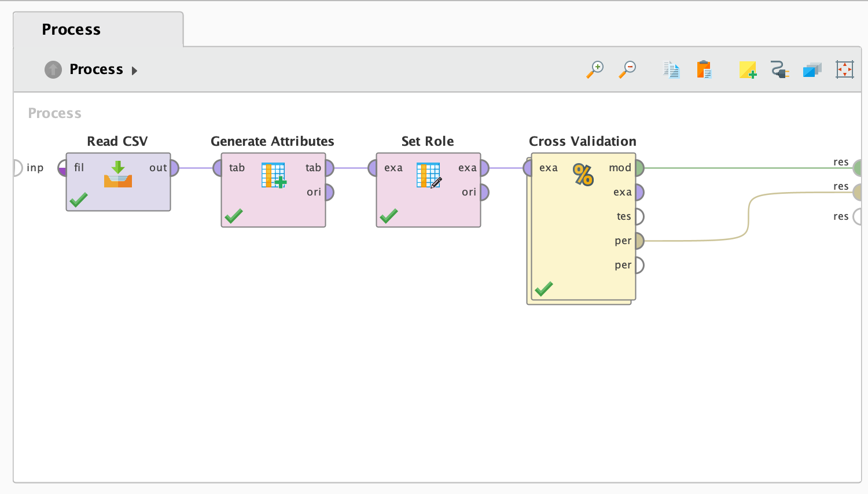This screenshot has height=494, width=868.
Task: Click Generate Attributes green checkmark status
Action: pyautogui.click(x=233, y=216)
